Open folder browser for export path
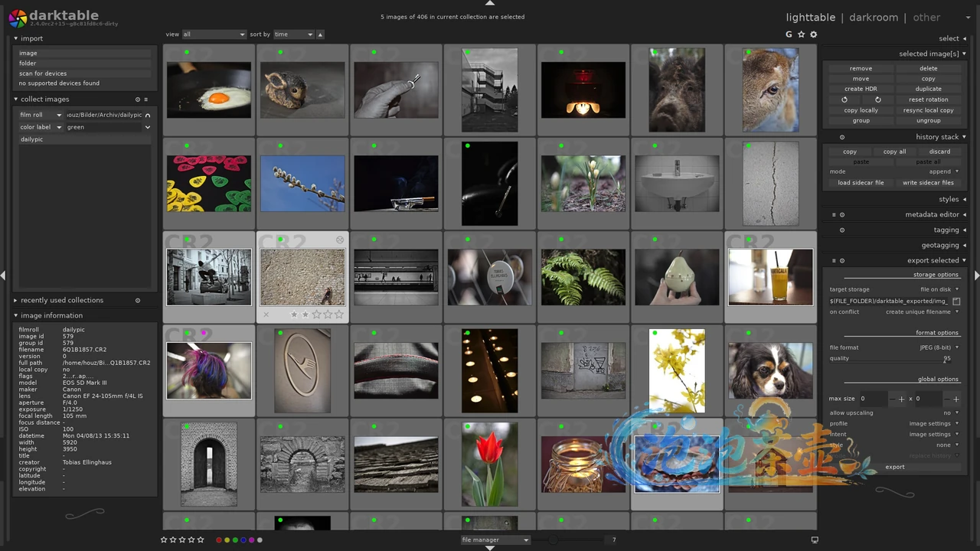This screenshot has width=980, height=551. point(956,302)
